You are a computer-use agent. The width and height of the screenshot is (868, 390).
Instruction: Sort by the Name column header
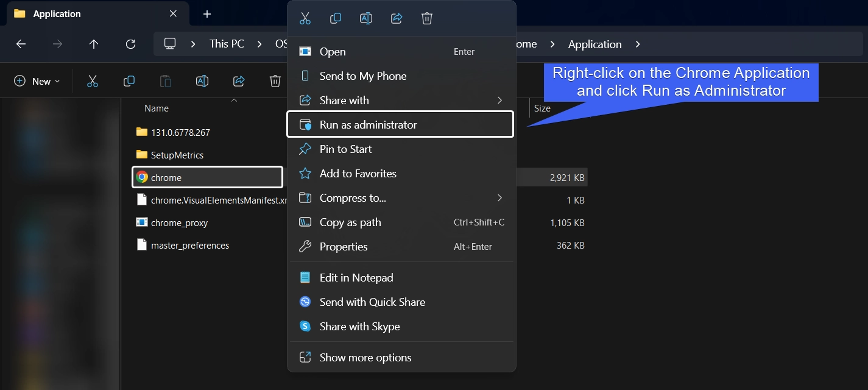click(157, 108)
